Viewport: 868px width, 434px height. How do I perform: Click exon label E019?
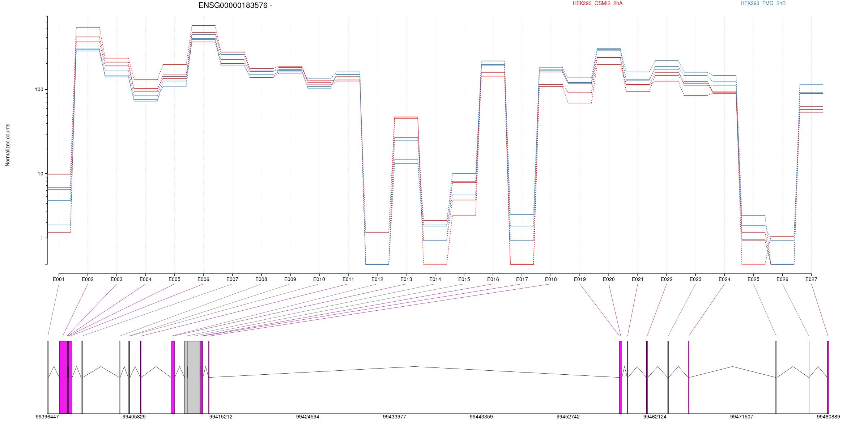(580, 279)
